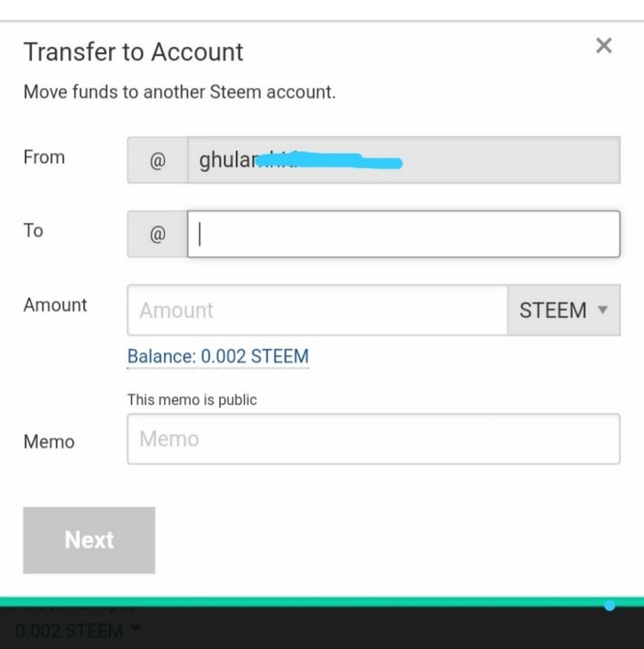Click the Balance: 0.002 STEEM link
The image size is (644, 649).
tap(218, 356)
